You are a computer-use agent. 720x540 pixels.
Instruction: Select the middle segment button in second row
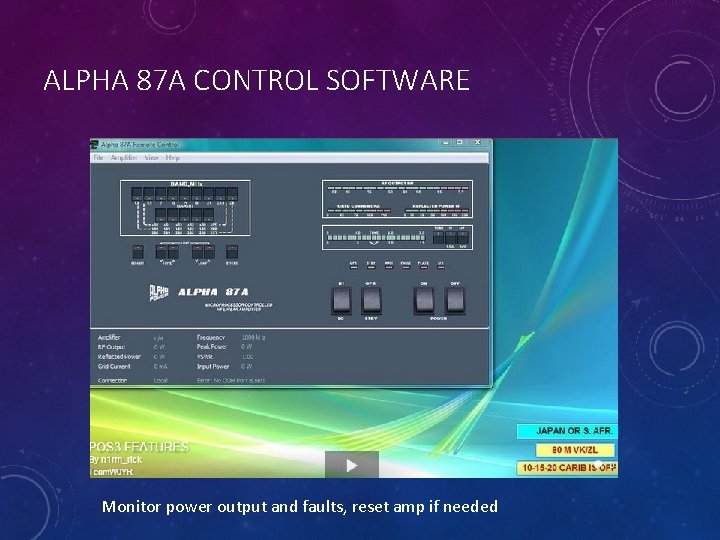(184, 215)
